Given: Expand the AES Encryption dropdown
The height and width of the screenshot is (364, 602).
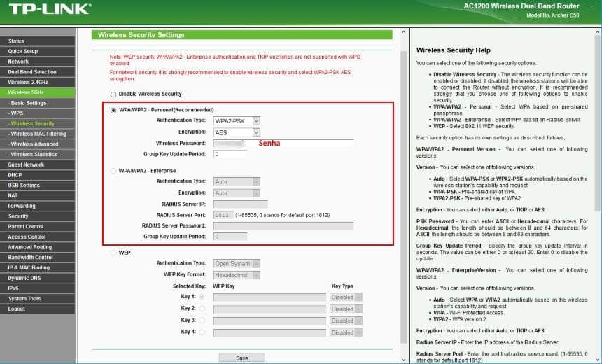Looking at the screenshot, I should [x=237, y=132].
